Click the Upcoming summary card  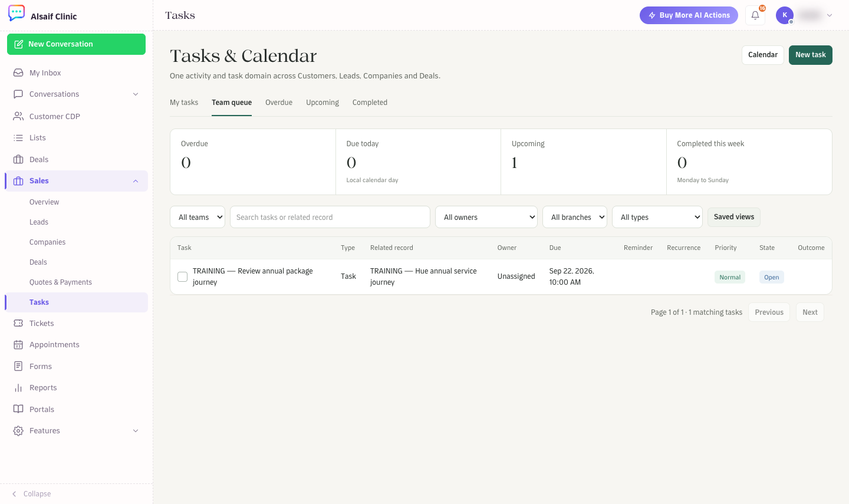(x=584, y=162)
